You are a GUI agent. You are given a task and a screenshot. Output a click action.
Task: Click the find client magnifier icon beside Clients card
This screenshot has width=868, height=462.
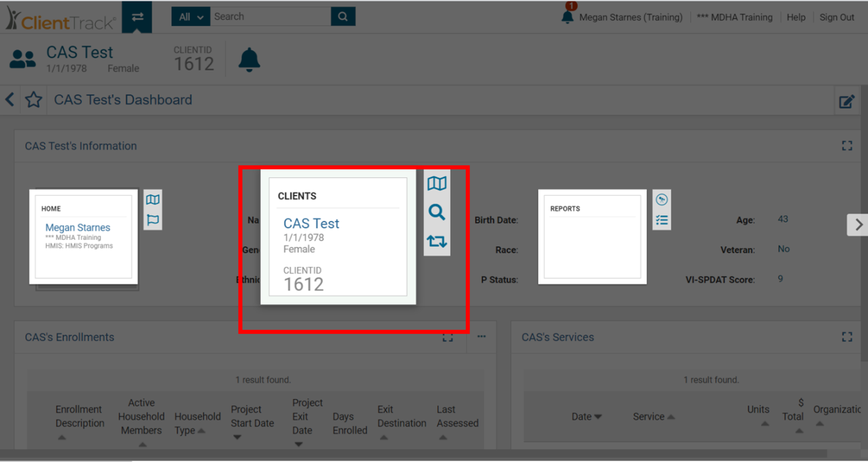pyautogui.click(x=437, y=212)
